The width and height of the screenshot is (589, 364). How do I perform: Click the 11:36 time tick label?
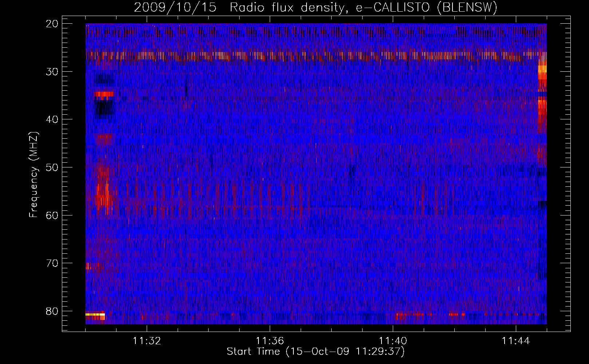coord(270,341)
